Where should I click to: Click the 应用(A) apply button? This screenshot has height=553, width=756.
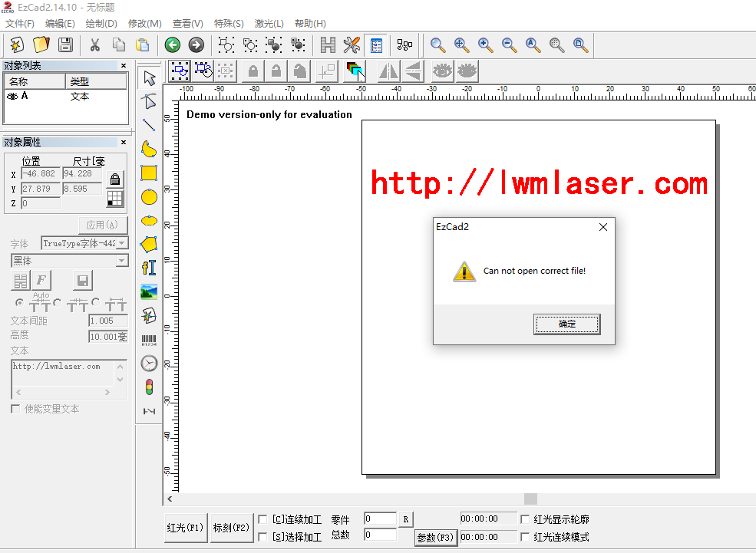tap(103, 225)
